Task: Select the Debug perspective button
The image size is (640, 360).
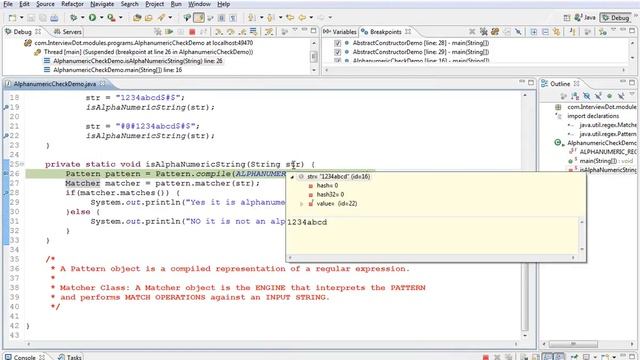Action: click(x=616, y=18)
